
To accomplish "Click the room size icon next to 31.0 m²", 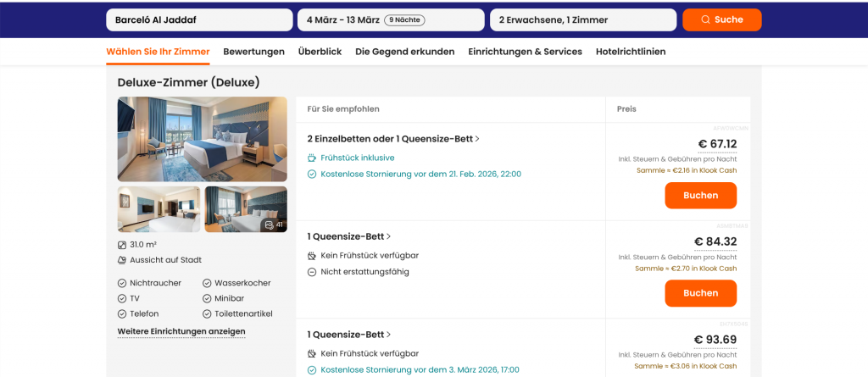I will coord(122,245).
